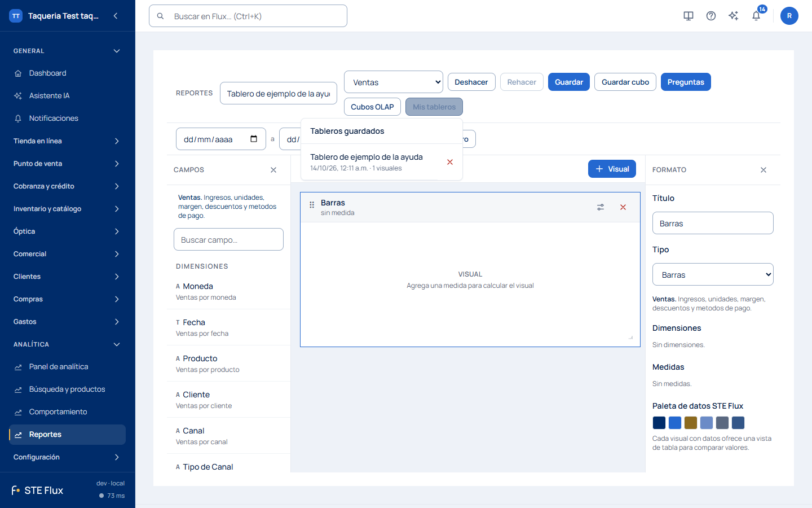Grab the drag handle of Barras visual
Viewport: 812px width, 508px height.
(312, 205)
